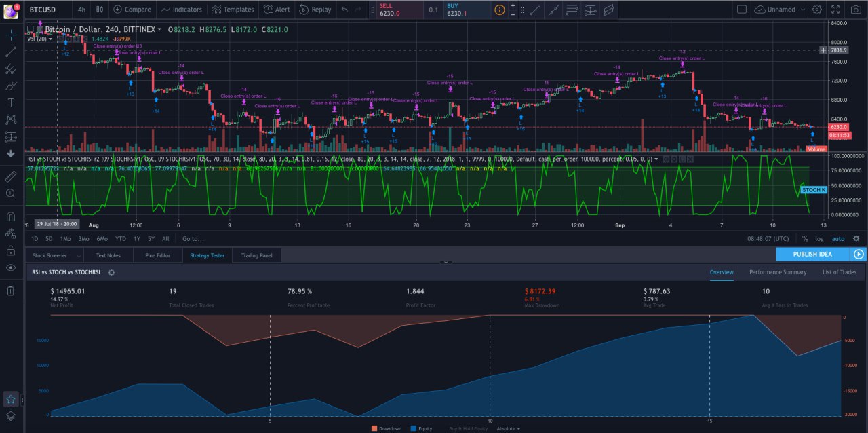This screenshot has height=433, width=868.
Task: Toggle magnet mode in left sidebar
Action: tap(11, 217)
